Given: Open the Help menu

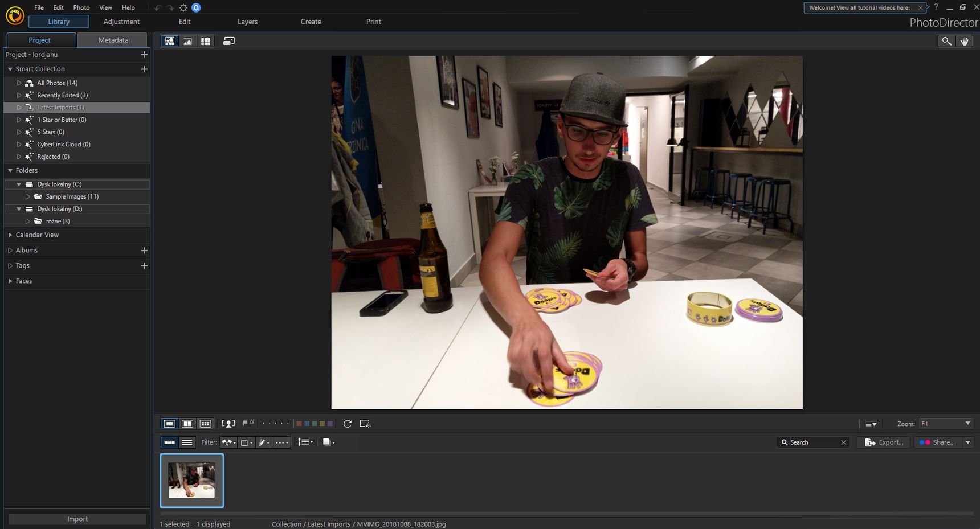Looking at the screenshot, I should (x=128, y=7).
